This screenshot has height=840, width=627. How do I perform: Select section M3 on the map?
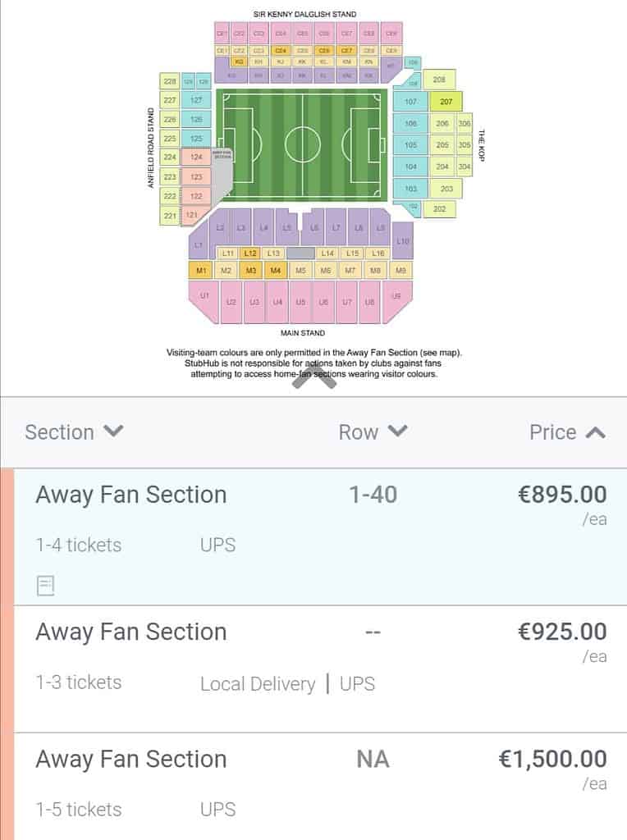click(251, 271)
